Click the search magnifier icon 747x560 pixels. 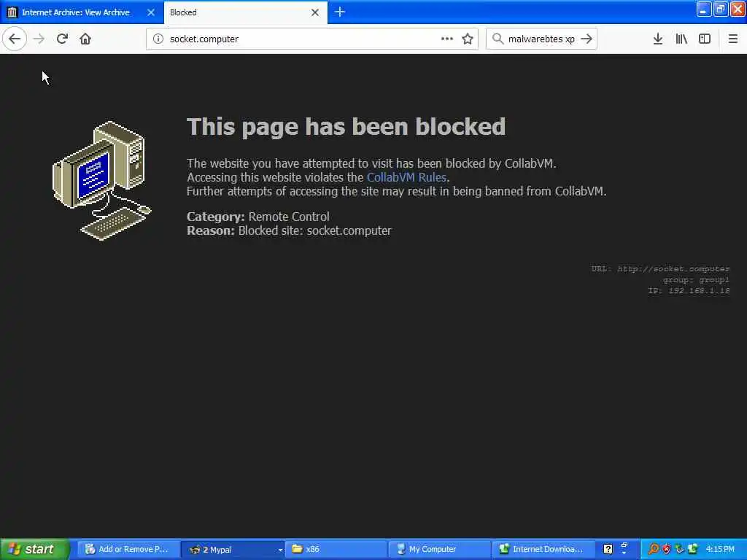click(498, 39)
